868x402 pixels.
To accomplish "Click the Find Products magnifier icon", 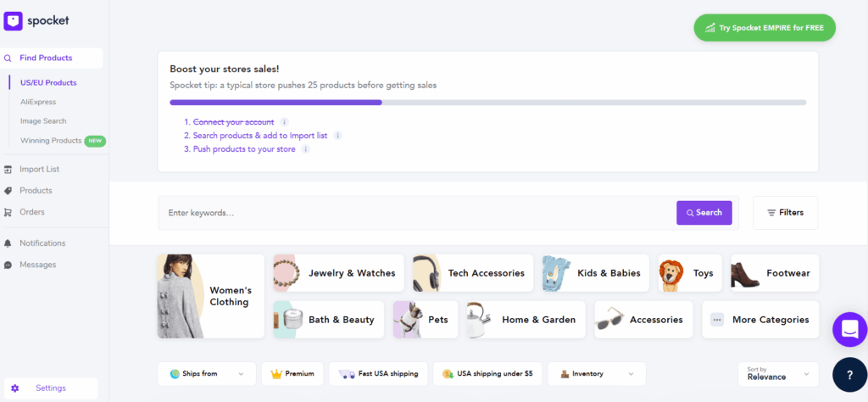I will (x=8, y=59).
